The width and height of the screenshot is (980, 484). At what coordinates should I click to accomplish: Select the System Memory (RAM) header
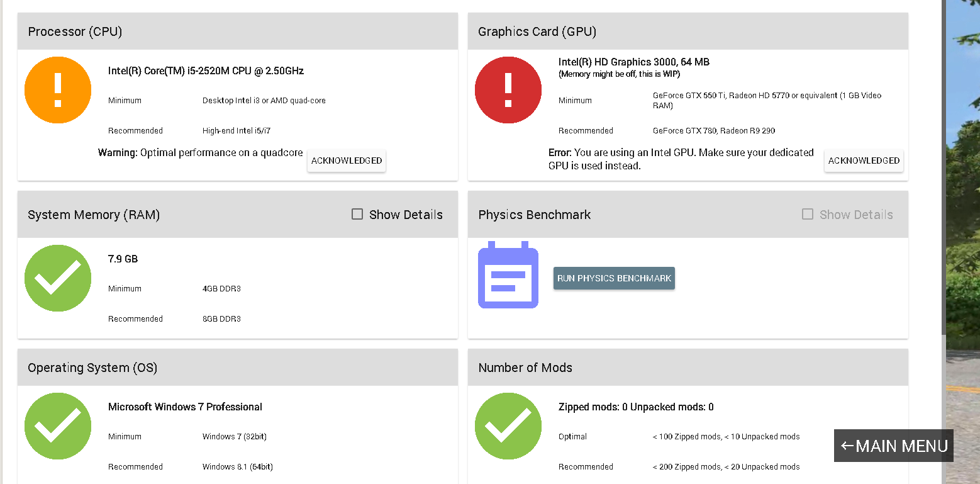(238, 215)
